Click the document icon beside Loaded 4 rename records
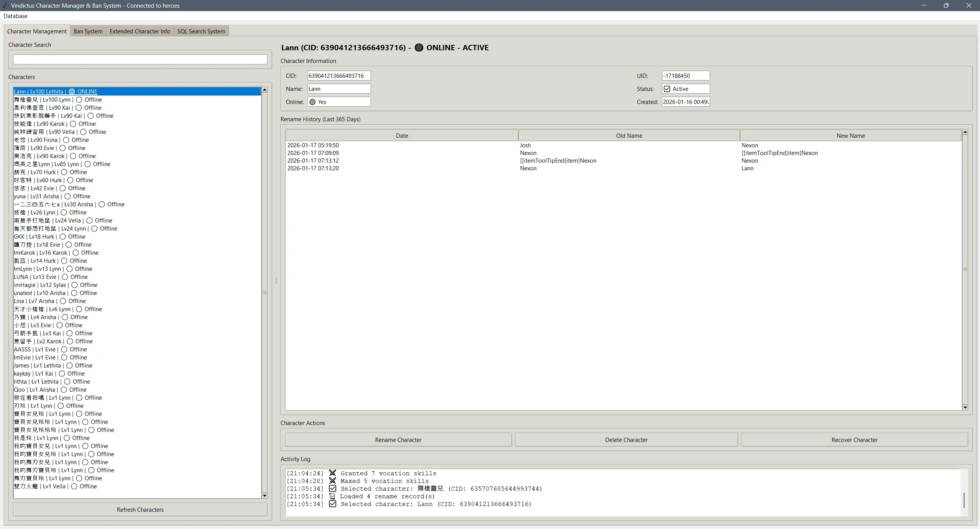 pos(332,496)
